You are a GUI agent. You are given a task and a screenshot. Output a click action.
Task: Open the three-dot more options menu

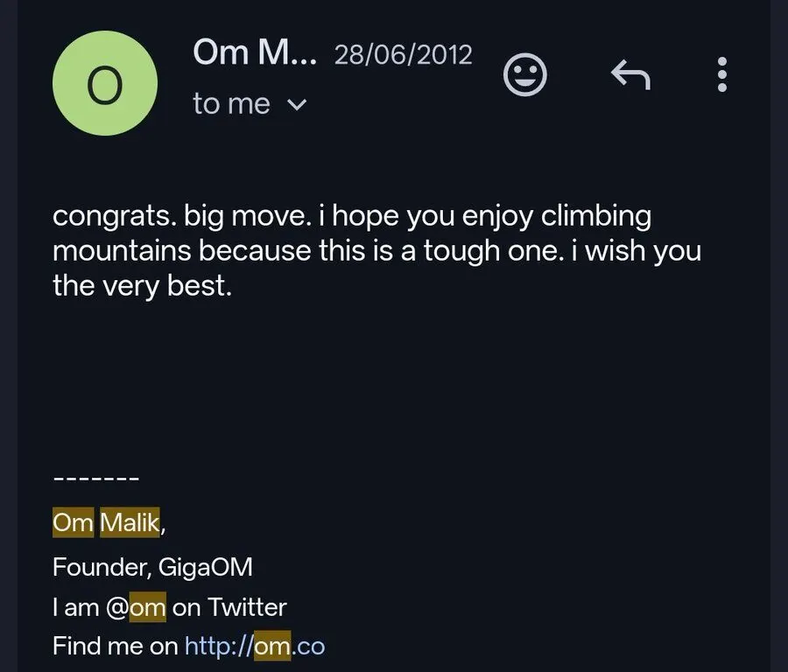[x=722, y=74]
